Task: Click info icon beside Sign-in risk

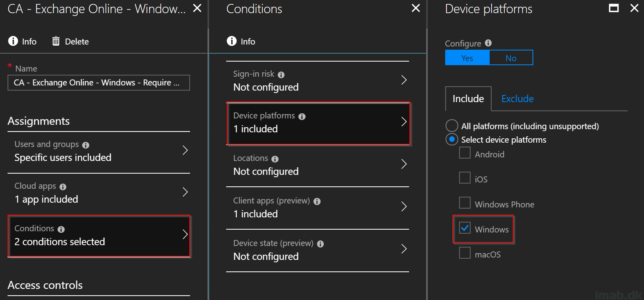Action: pyautogui.click(x=281, y=75)
